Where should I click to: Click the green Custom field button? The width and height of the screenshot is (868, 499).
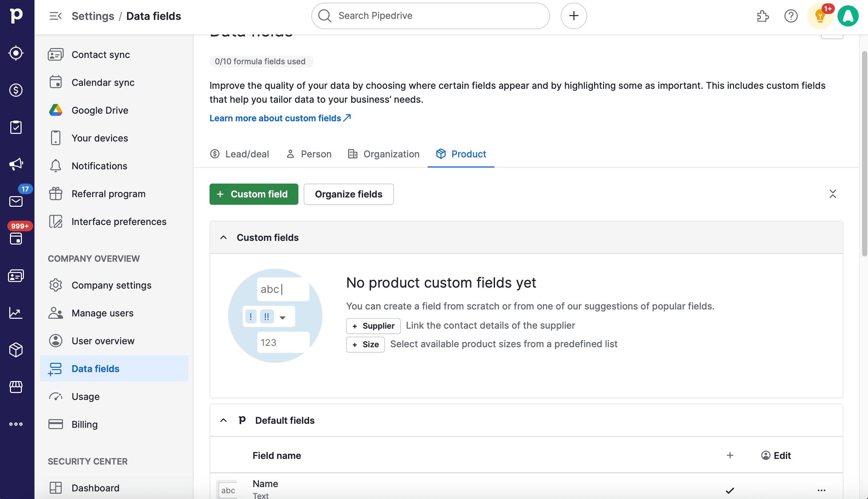(x=254, y=194)
